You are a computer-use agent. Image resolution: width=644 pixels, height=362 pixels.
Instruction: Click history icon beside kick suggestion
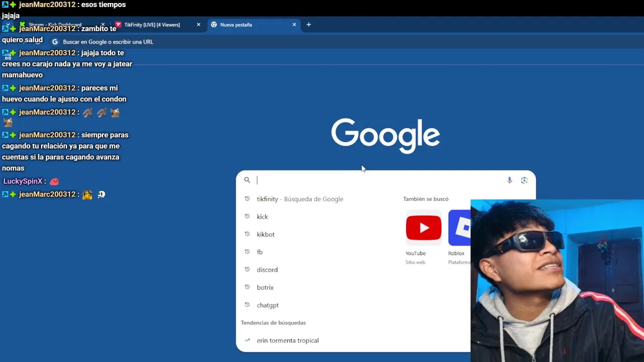point(247,216)
